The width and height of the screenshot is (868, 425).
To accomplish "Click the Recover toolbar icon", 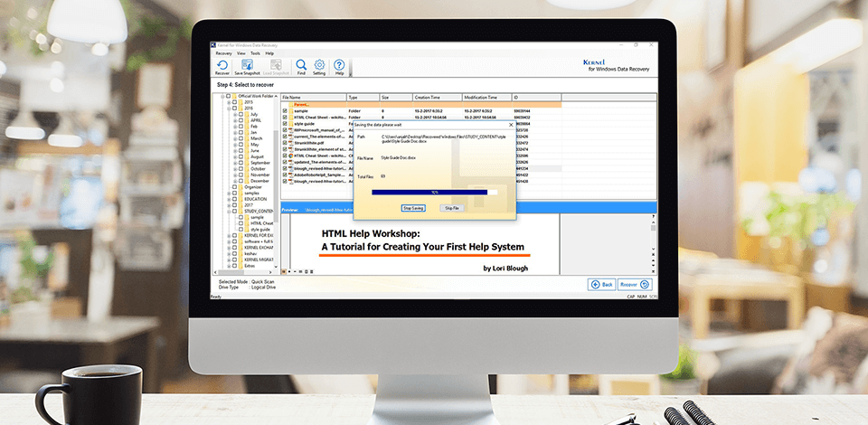I will (222, 68).
